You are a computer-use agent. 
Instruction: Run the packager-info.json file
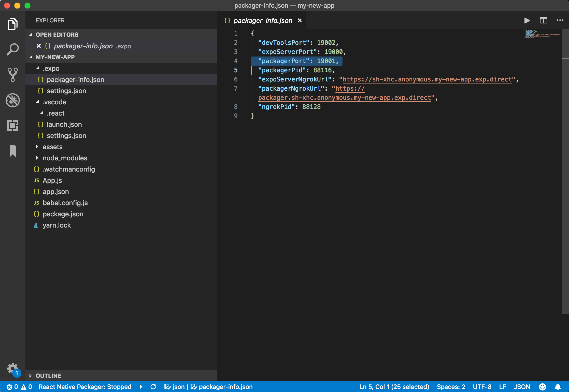527,21
